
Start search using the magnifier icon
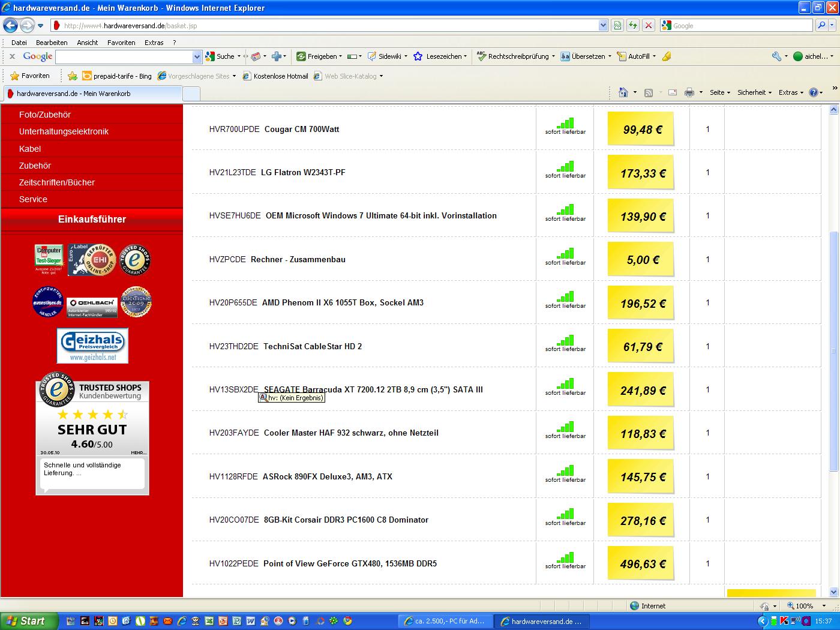pyautogui.click(x=821, y=25)
